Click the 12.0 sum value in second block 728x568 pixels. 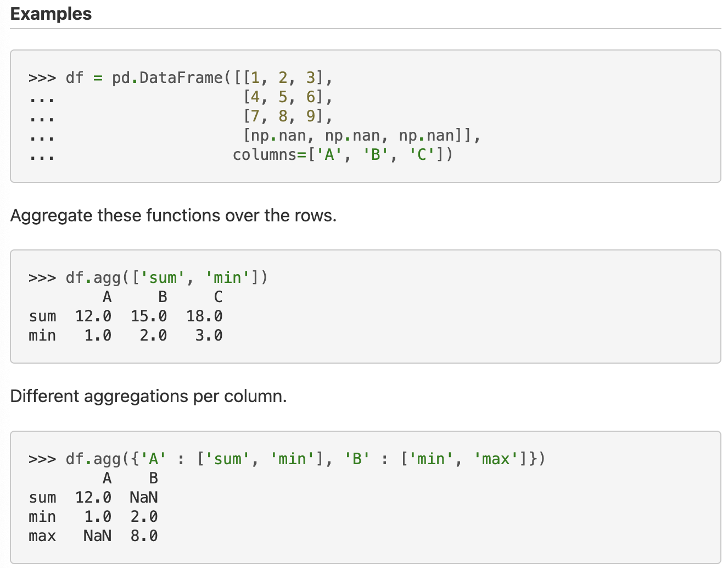pyautogui.click(x=93, y=316)
